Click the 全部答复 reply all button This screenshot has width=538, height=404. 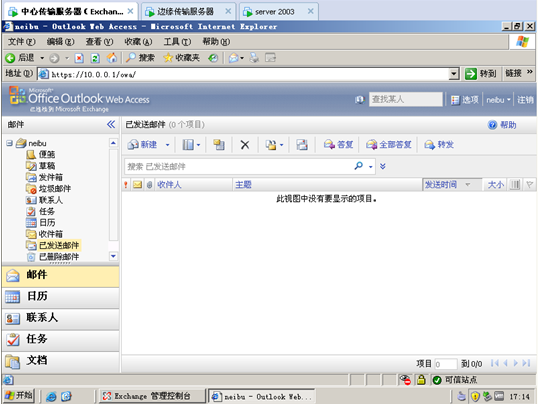point(388,145)
